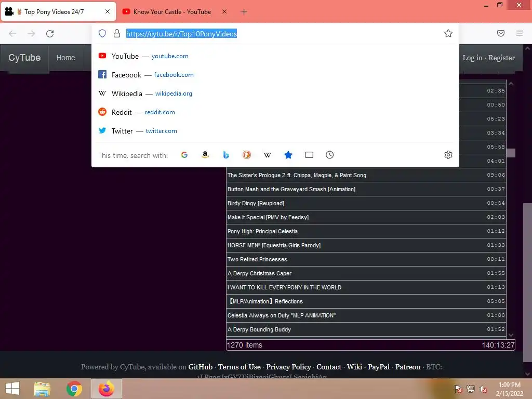The width and height of the screenshot is (532, 399).
Task: Click the playlist scrollbar thumb
Action: click(x=511, y=153)
